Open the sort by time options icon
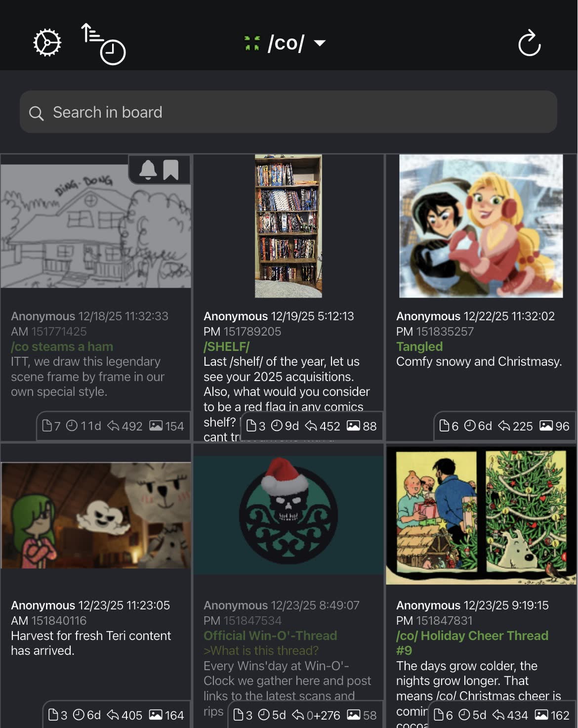 click(x=103, y=43)
